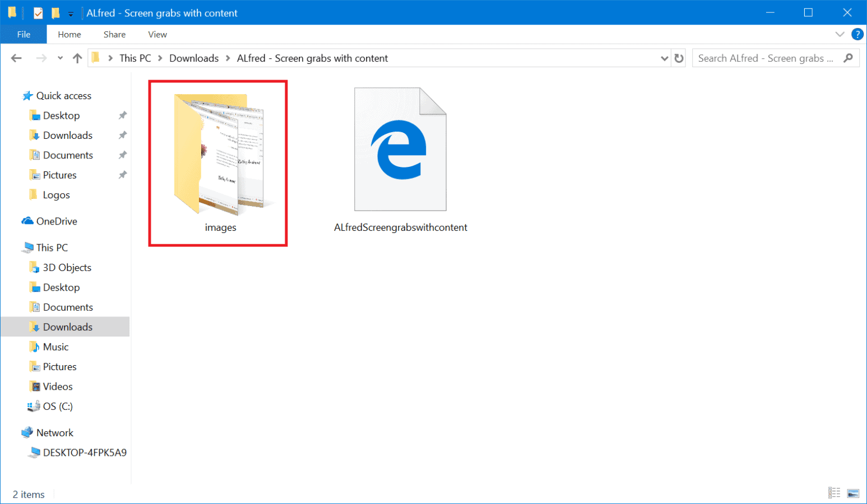Open the Help question mark icon

[x=857, y=34]
